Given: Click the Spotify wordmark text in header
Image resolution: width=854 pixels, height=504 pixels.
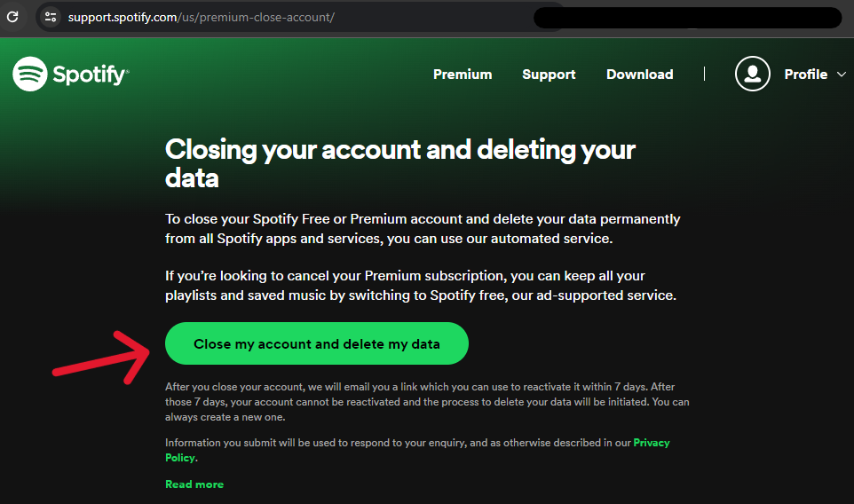Looking at the screenshot, I should [x=91, y=75].
